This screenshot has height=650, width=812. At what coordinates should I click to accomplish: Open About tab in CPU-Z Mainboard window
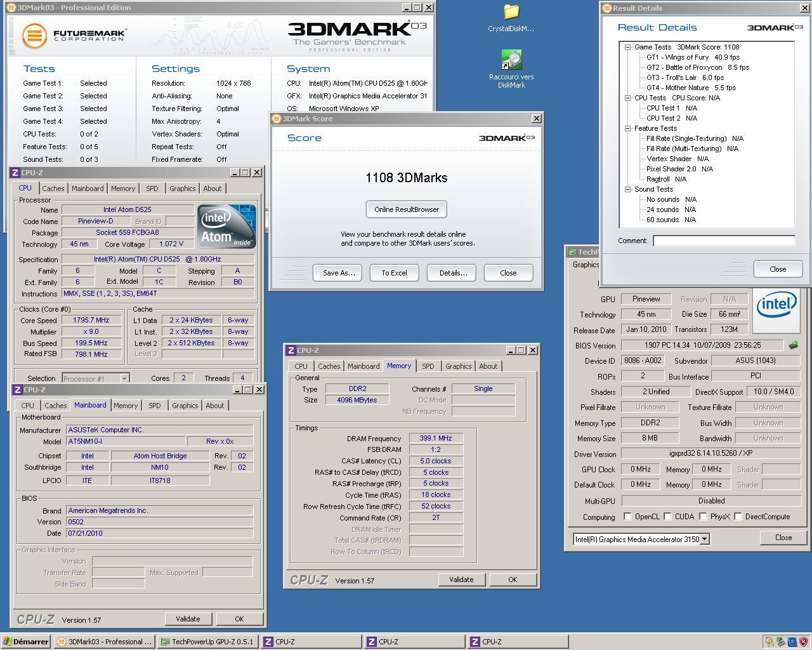[x=214, y=406]
